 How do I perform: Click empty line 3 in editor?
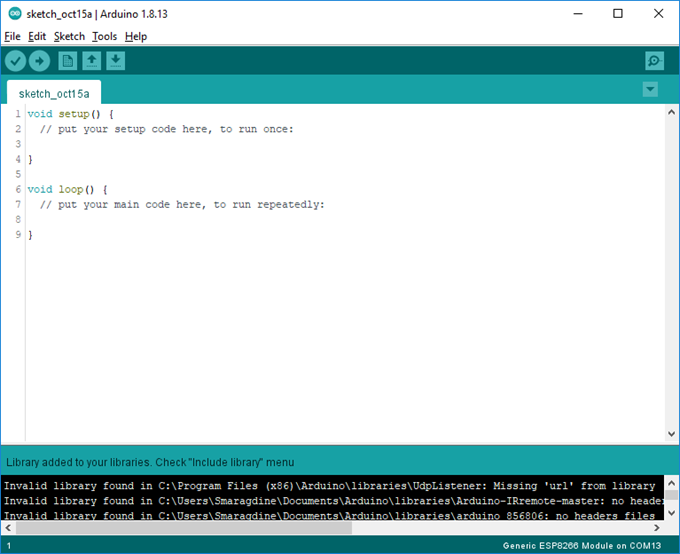[345, 144]
